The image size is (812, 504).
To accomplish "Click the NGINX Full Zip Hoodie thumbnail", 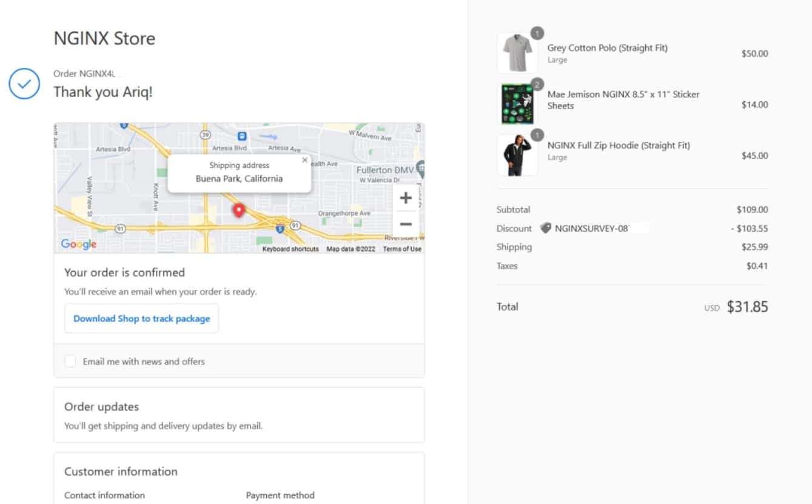I will (x=517, y=155).
